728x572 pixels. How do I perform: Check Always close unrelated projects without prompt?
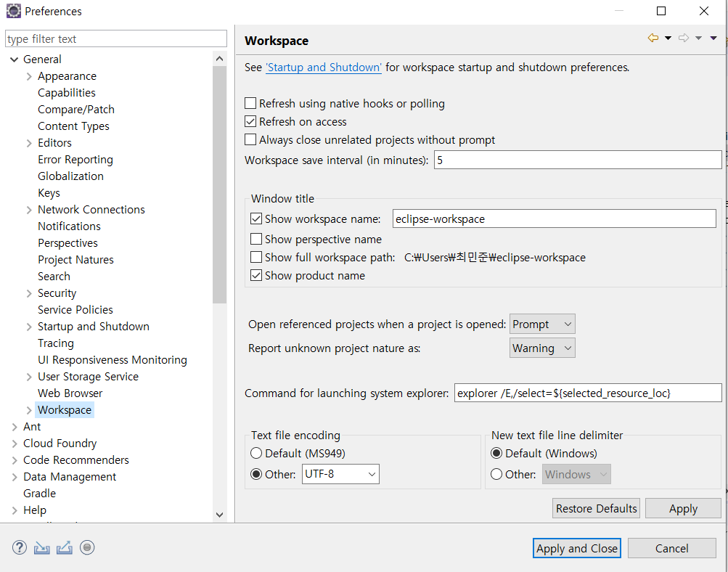pos(250,140)
